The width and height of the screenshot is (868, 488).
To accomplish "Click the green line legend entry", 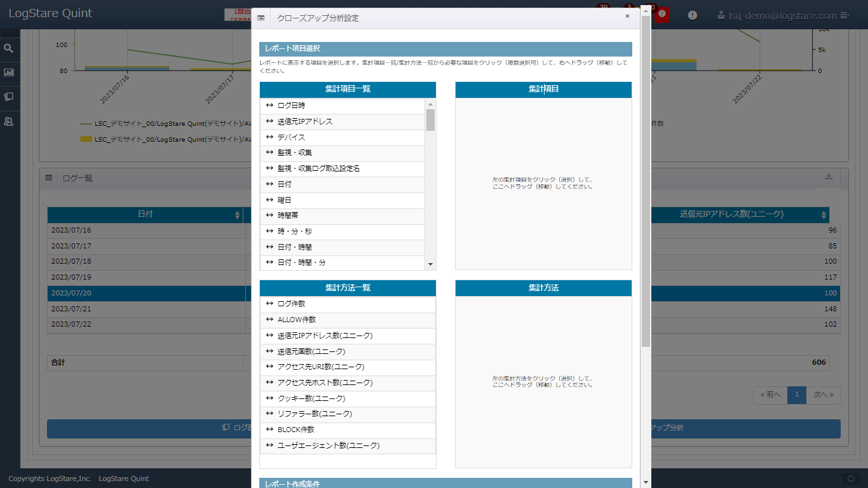I will 165,124.
